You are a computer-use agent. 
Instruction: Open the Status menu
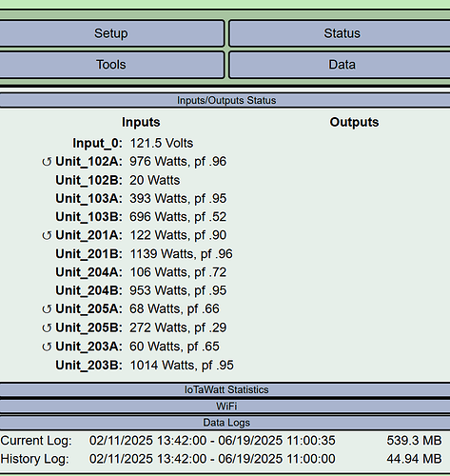(340, 33)
